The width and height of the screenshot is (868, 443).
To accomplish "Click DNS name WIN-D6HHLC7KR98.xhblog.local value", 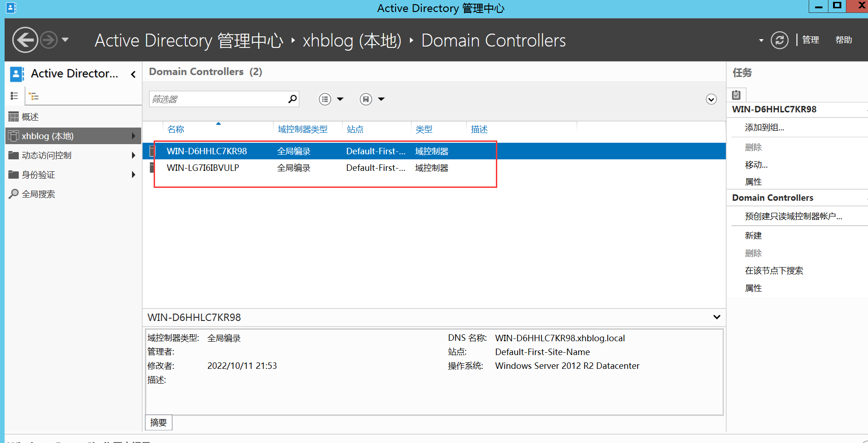I will (560, 338).
